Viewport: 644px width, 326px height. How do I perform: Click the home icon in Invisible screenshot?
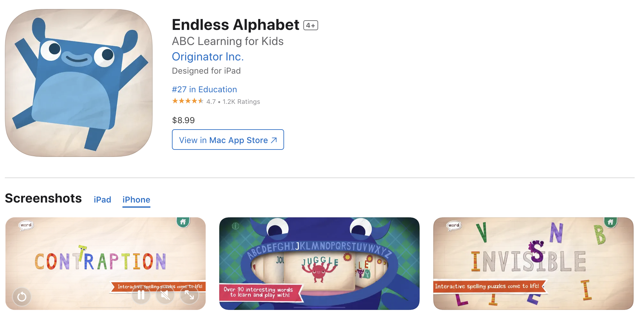point(611,222)
